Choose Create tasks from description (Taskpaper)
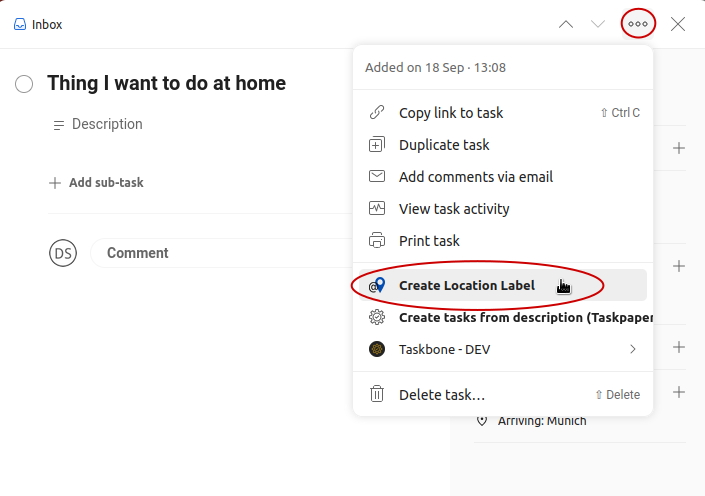Image resolution: width=705 pixels, height=496 pixels. coord(503,317)
